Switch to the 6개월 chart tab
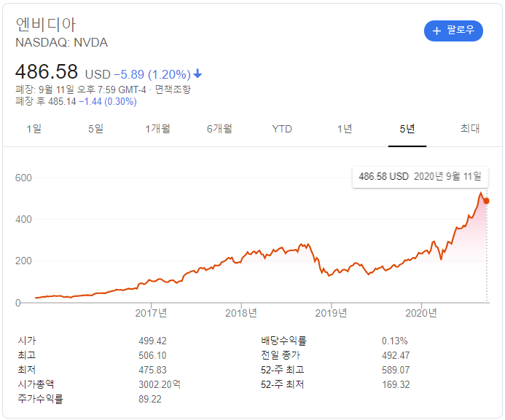Viewport: 505px width, 420px height. point(219,129)
